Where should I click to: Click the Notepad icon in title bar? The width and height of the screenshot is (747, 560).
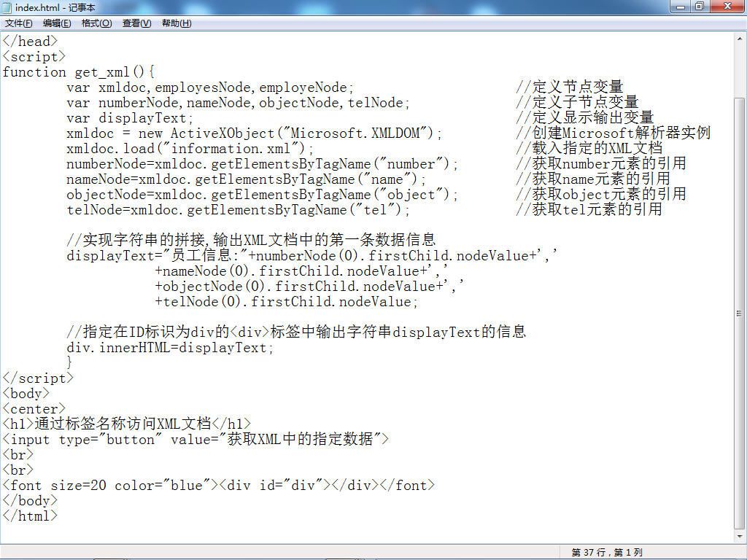click(x=7, y=7)
